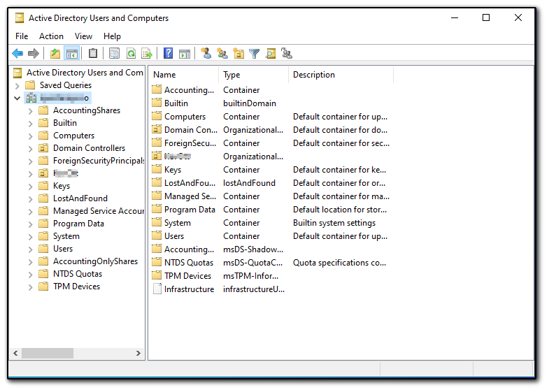The width and height of the screenshot is (549, 392).
Task: Select AccountingOnlyShares in the tree
Action: (x=95, y=261)
